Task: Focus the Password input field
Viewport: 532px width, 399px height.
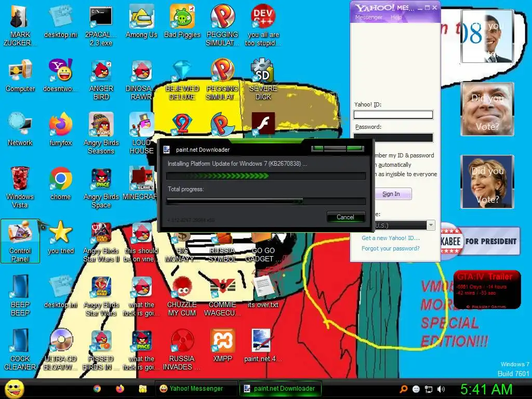Action: (393, 137)
